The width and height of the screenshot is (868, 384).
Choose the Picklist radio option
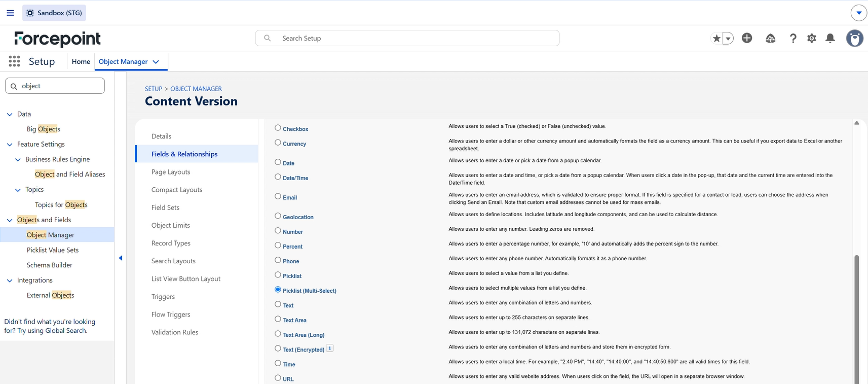[x=278, y=275]
